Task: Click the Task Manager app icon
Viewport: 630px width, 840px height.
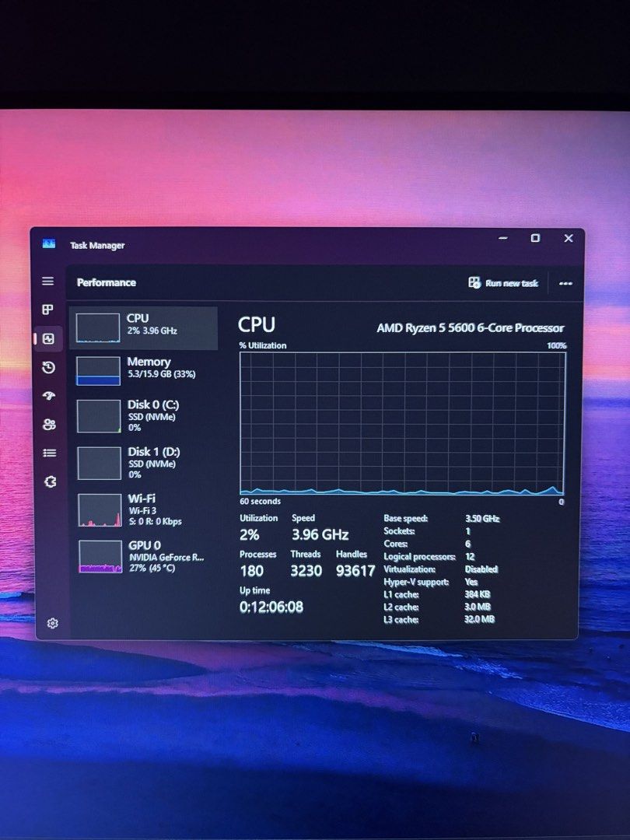Action: [49, 243]
